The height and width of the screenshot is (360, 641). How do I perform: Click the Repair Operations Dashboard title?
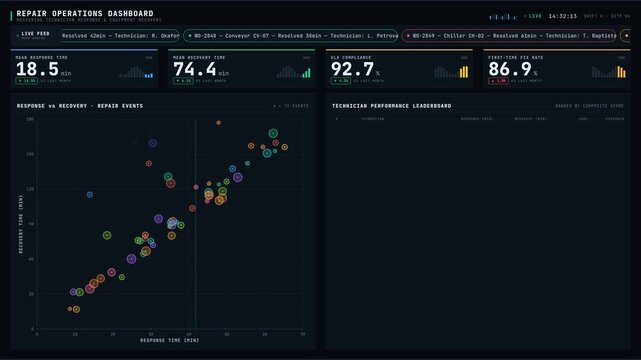click(85, 13)
